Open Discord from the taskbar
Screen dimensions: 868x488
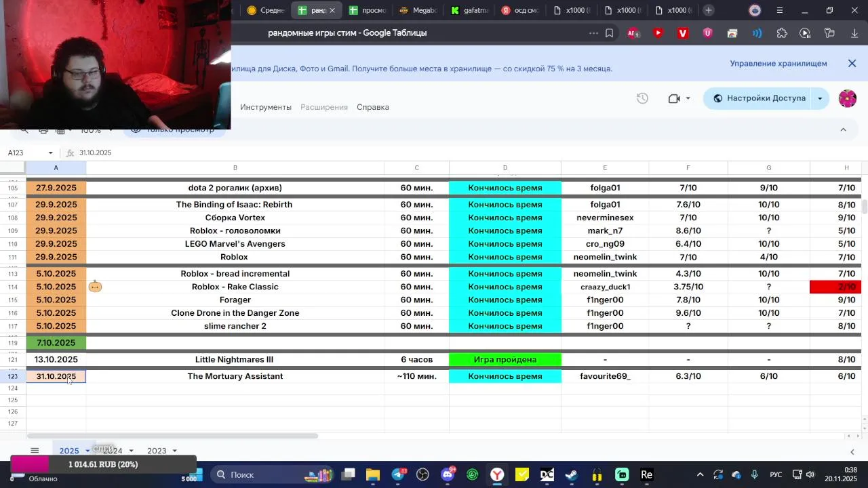pyautogui.click(x=448, y=475)
